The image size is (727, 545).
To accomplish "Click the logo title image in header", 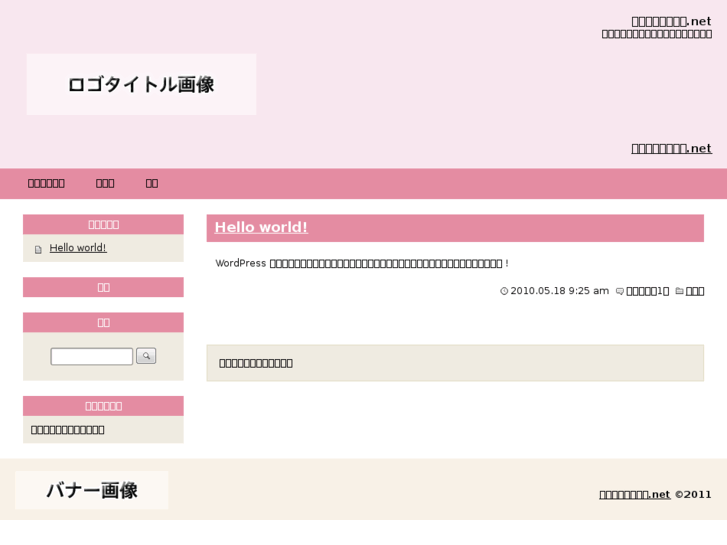I will click(x=141, y=84).
